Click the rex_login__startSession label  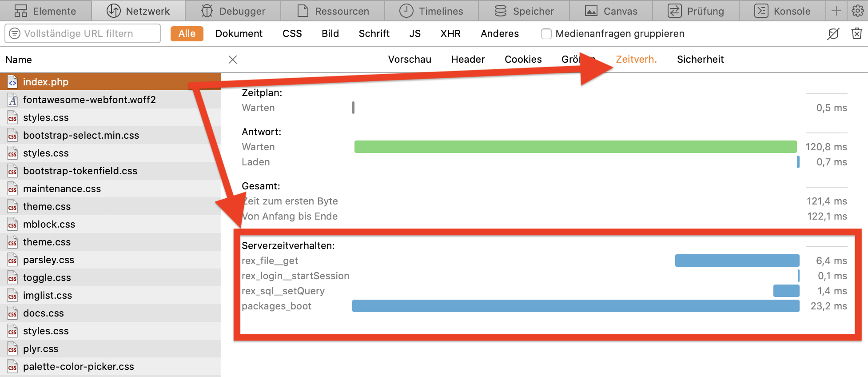click(295, 276)
